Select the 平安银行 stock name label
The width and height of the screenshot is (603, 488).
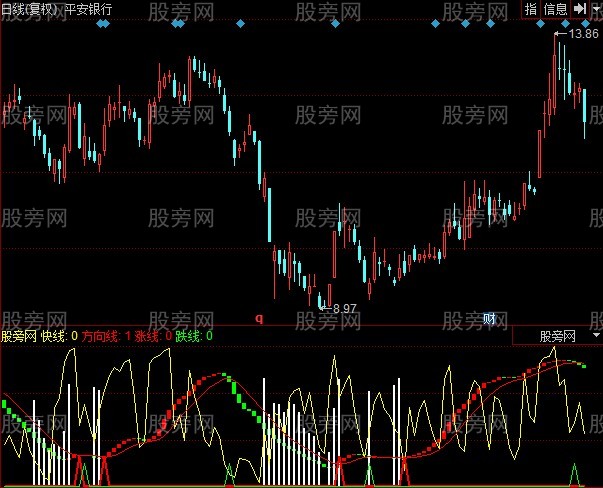click(89, 8)
